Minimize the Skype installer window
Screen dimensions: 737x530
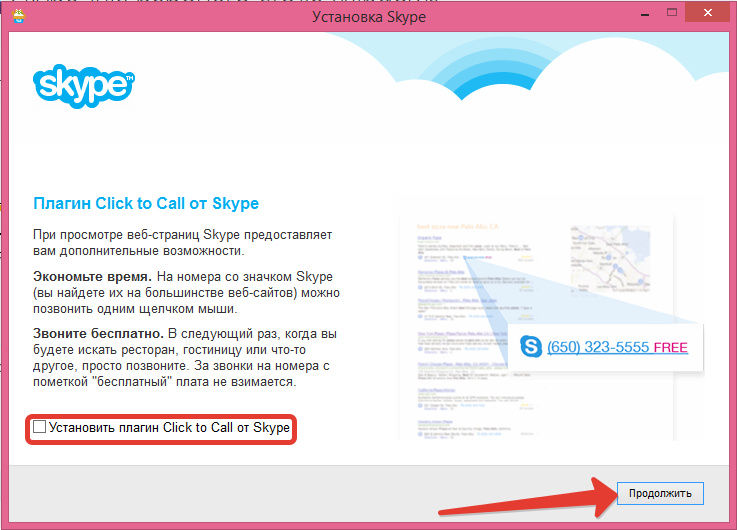coord(645,14)
